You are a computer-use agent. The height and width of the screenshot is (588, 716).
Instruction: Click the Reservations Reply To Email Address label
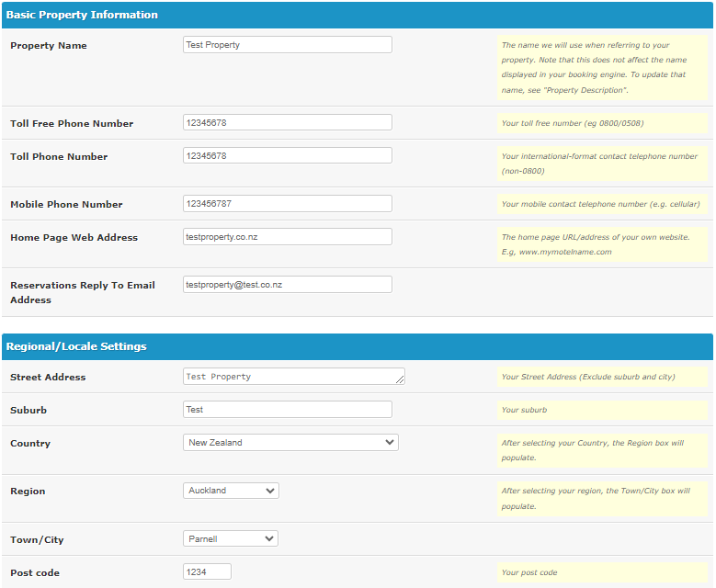pyautogui.click(x=83, y=293)
